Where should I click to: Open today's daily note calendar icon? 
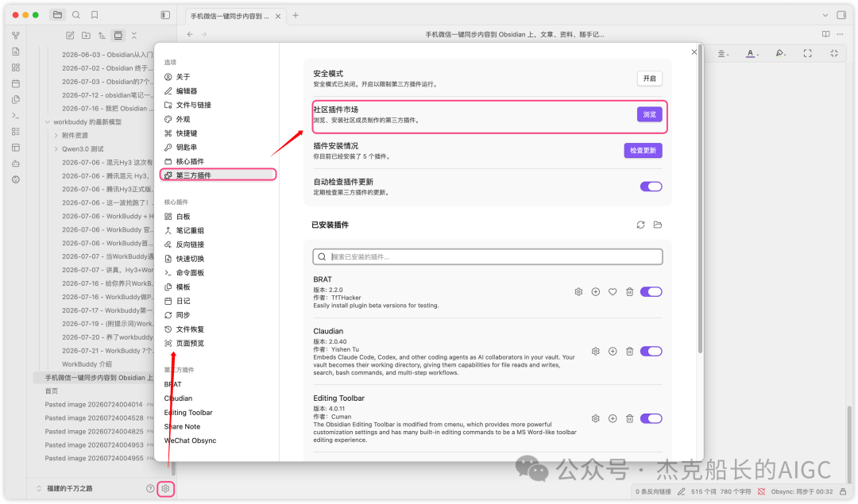pyautogui.click(x=16, y=83)
